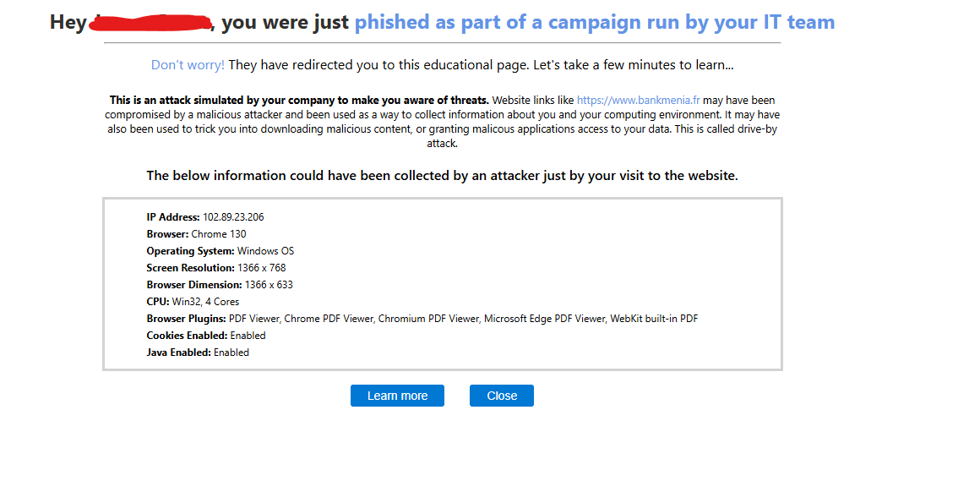Open the www.bankmenia.fr link

coord(638,100)
